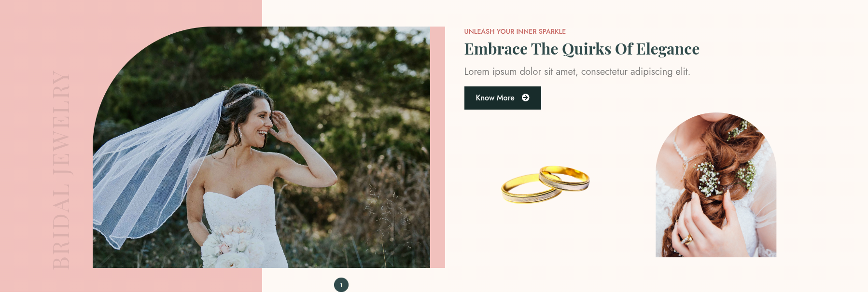Click the word Know on the dark button
This screenshot has width=868, height=294.
click(485, 98)
